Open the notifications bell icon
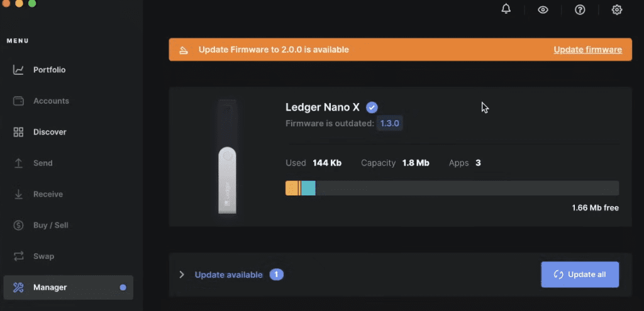 506,9
